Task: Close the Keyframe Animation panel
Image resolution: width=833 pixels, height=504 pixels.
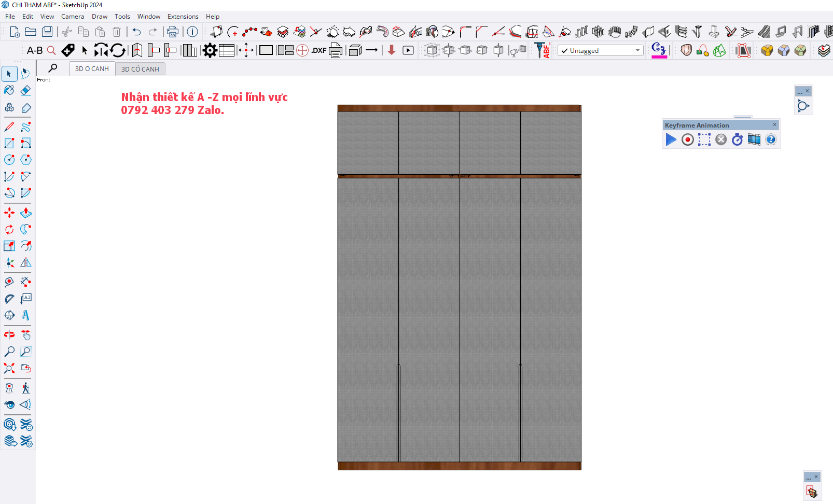Action: point(774,125)
